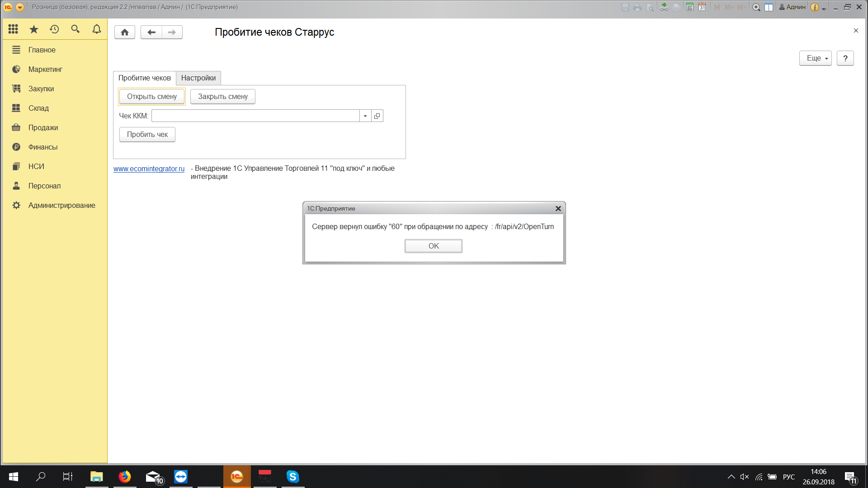Open the search magnifier in sidebar toolbar

tap(75, 29)
